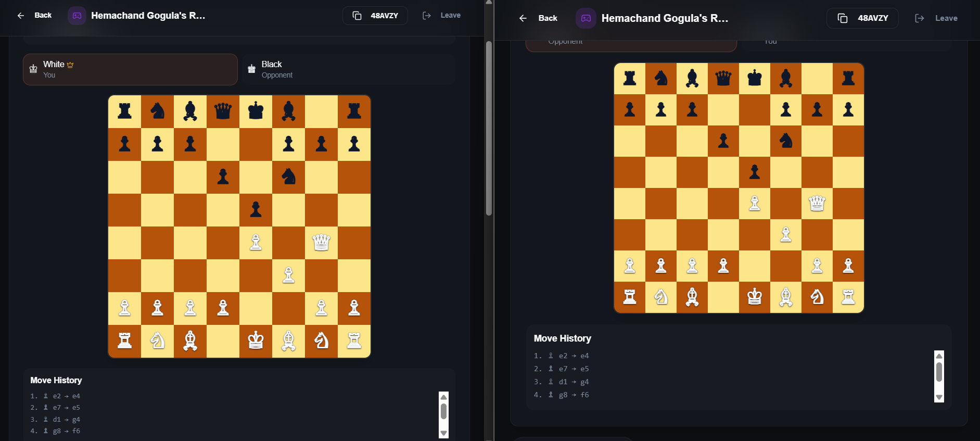Select the white rook on a1 in the left board
Screen dimensions: 980x441
(124, 341)
